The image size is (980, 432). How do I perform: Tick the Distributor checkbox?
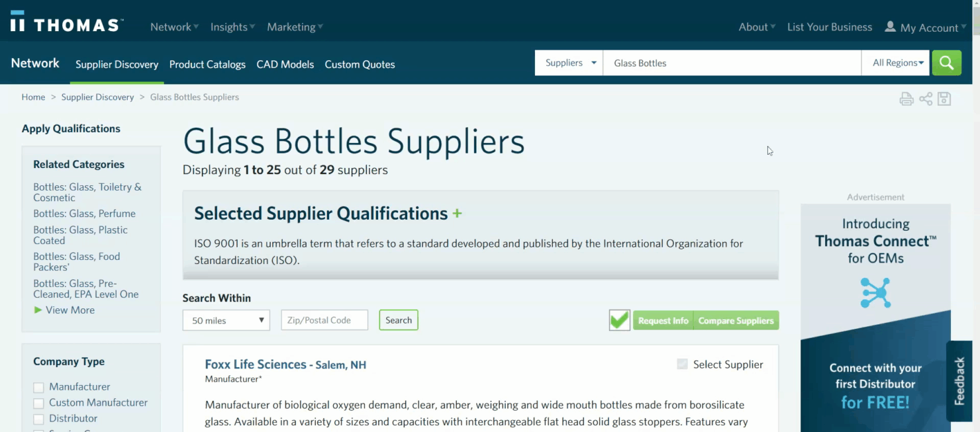coord(38,419)
